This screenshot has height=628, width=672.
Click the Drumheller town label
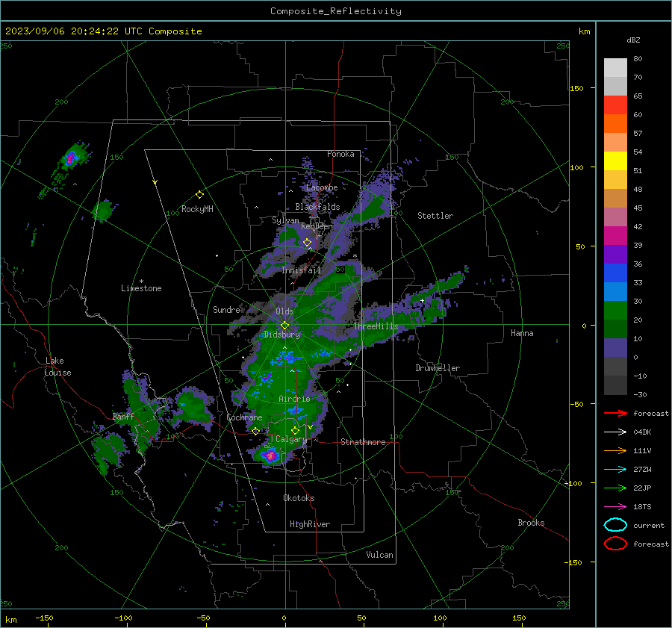(438, 368)
